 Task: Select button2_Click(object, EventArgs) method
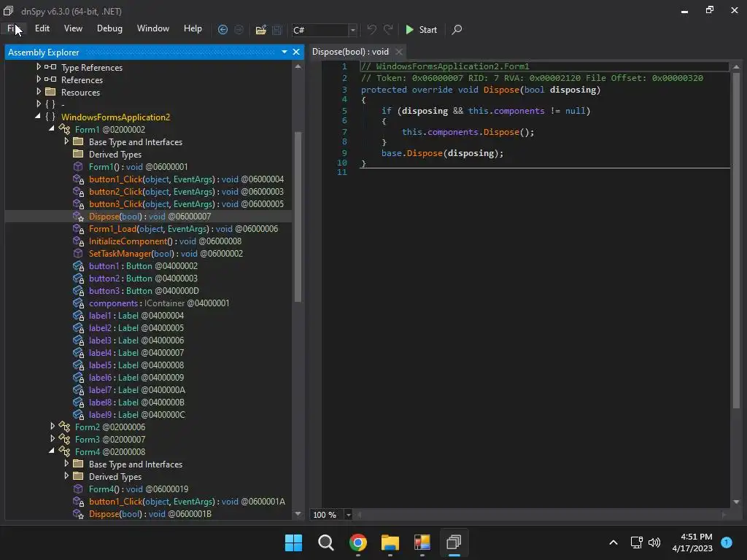186,192
